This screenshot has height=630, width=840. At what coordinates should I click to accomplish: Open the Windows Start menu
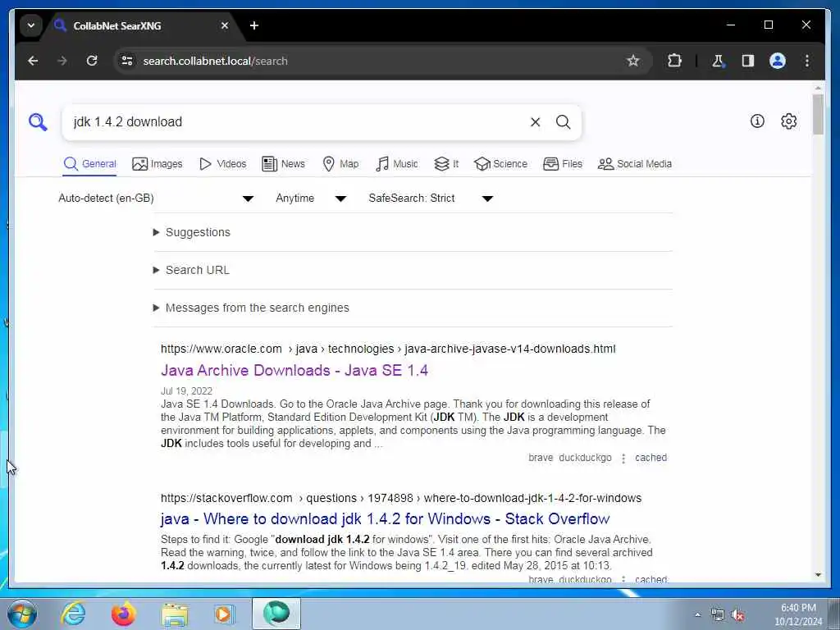(22, 614)
